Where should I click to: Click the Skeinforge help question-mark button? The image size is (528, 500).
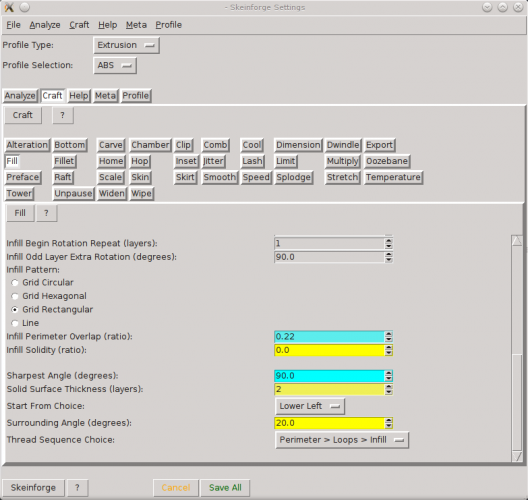click(x=77, y=488)
